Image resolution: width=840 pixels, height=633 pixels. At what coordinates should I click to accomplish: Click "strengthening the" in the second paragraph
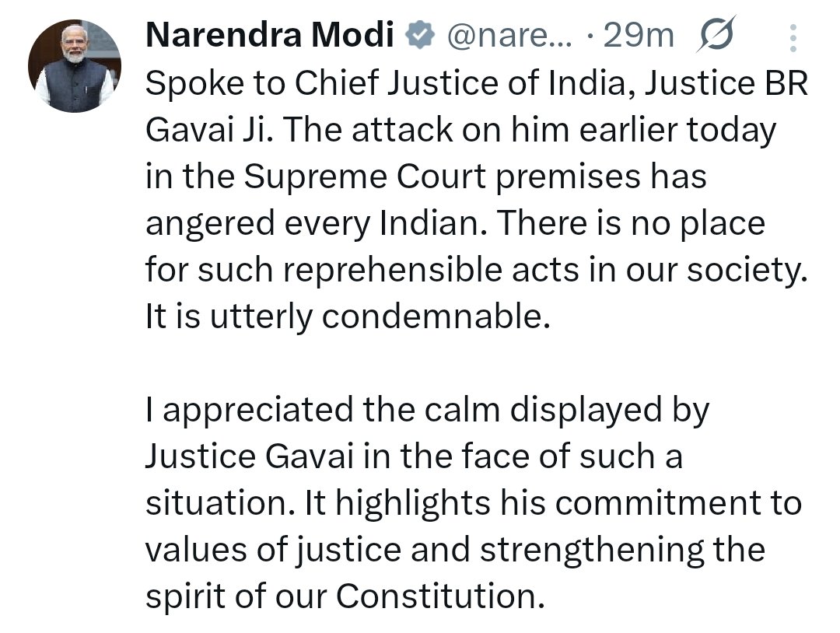(622, 551)
